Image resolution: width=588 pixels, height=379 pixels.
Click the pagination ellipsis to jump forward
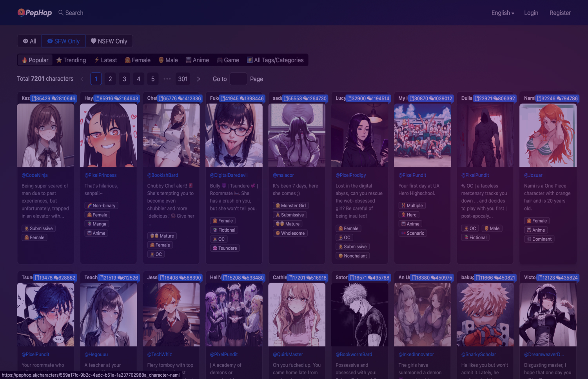167,79
